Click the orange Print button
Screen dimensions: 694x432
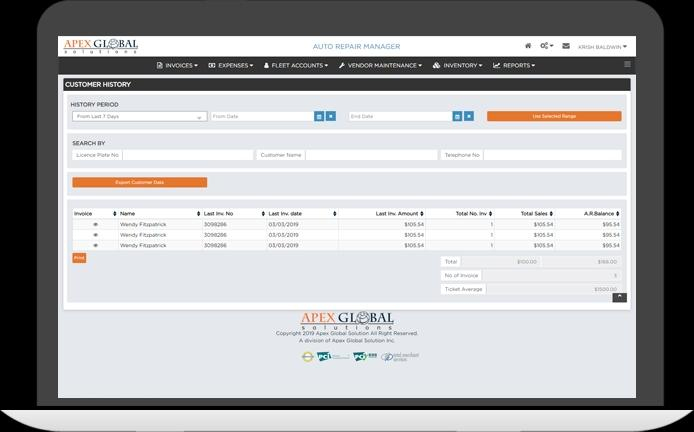pos(79,258)
